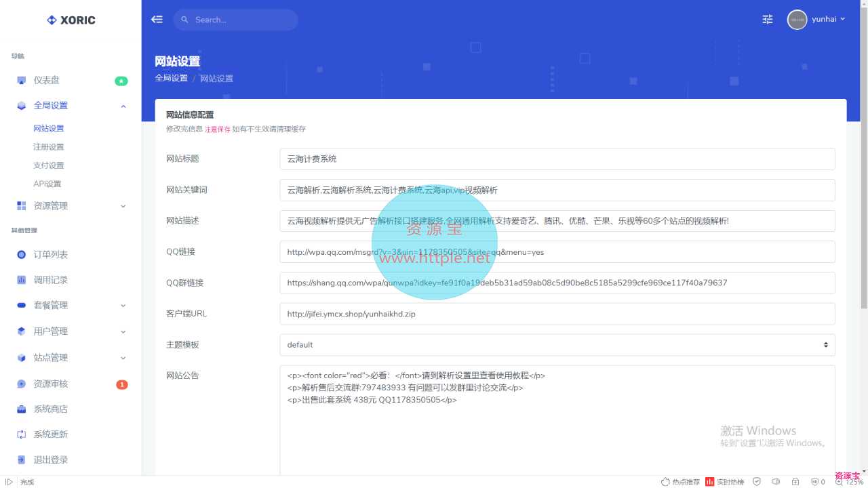
Task: Click the 客户端URL input field
Action: 557,314
